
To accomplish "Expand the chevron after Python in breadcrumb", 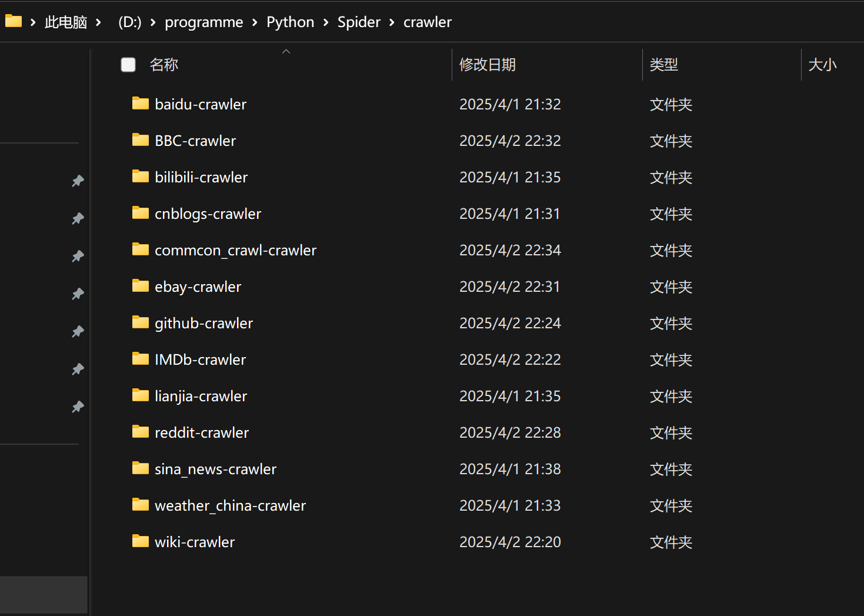I will (x=326, y=22).
